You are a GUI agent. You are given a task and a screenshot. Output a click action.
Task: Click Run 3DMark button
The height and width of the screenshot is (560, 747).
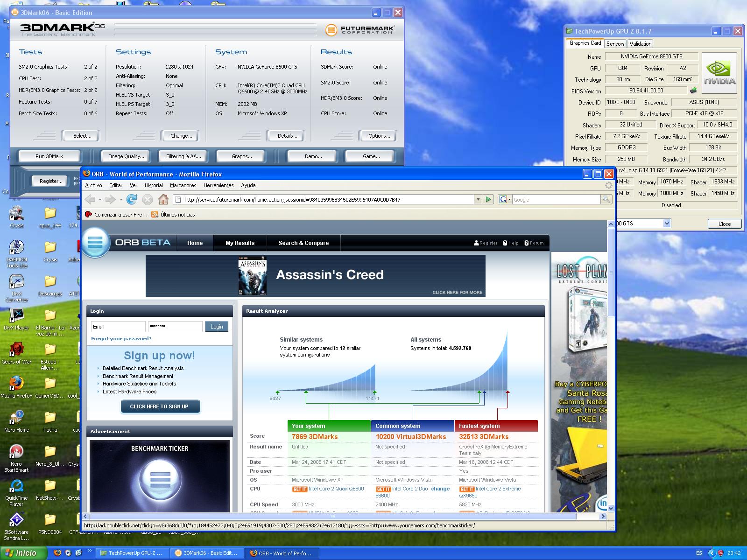point(49,156)
